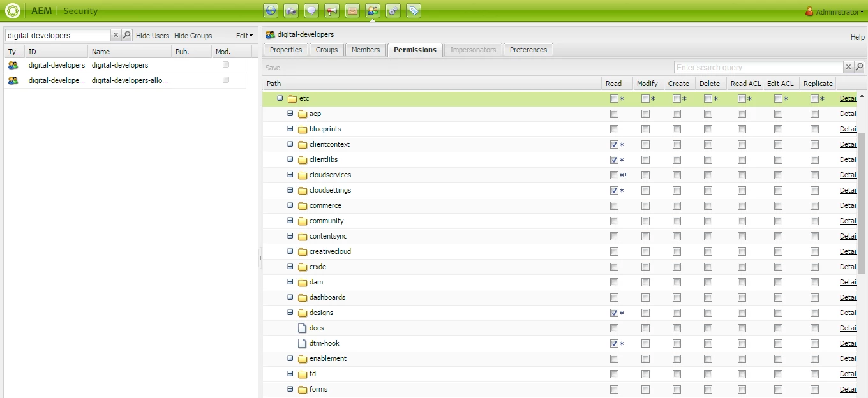The height and width of the screenshot is (398, 868).
Task: Switch to the Members tab
Action: [366, 50]
